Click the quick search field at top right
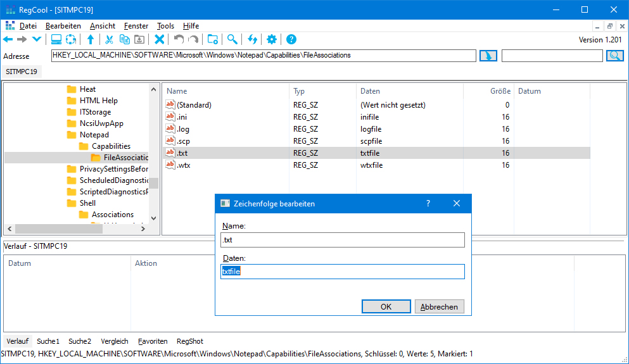 click(x=552, y=55)
